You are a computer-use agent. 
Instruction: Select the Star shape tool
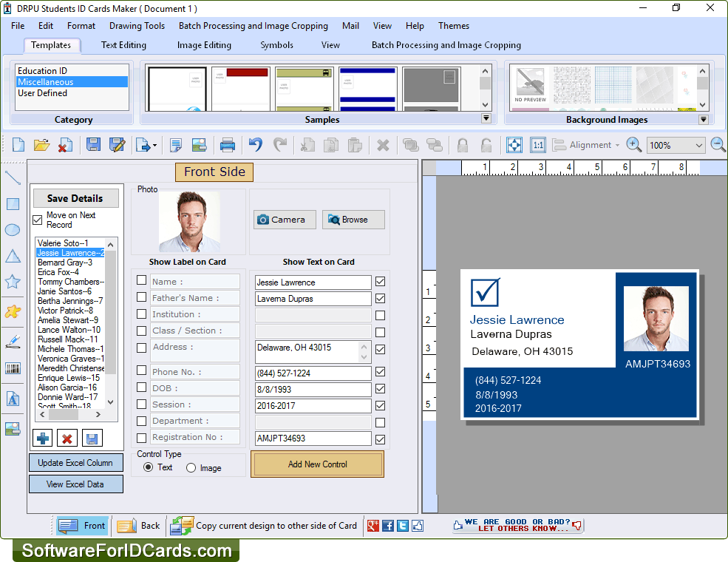(13, 281)
